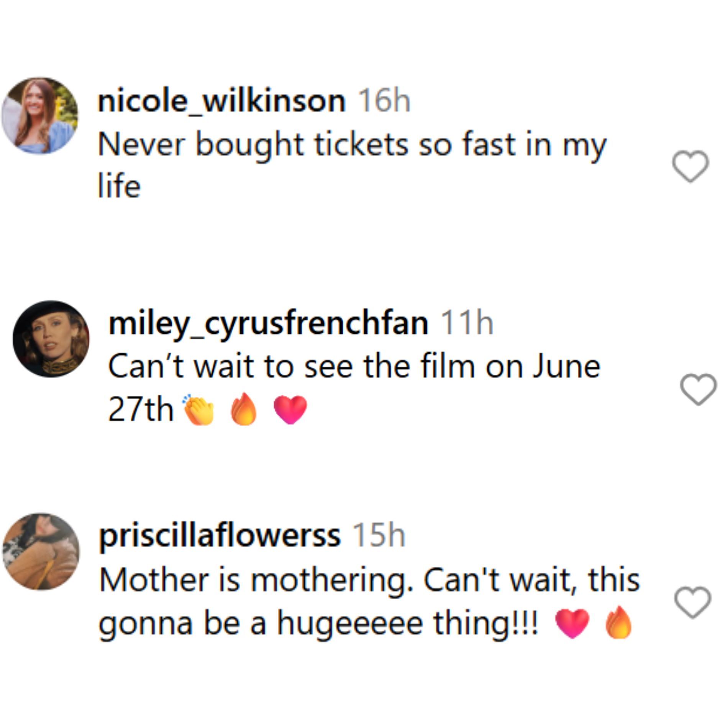Click the pink heart emoji after 27th
Viewport: 728px width, 728px height.
(x=290, y=410)
